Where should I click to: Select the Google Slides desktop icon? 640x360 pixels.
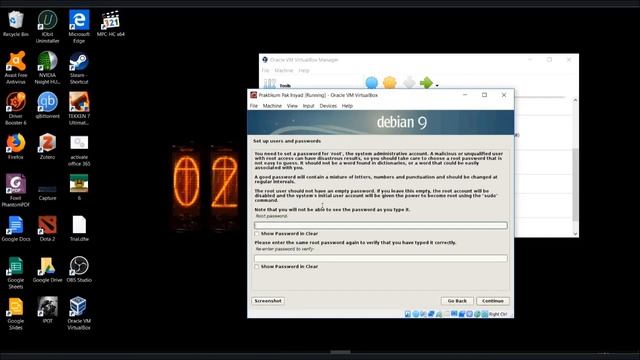pos(16,313)
